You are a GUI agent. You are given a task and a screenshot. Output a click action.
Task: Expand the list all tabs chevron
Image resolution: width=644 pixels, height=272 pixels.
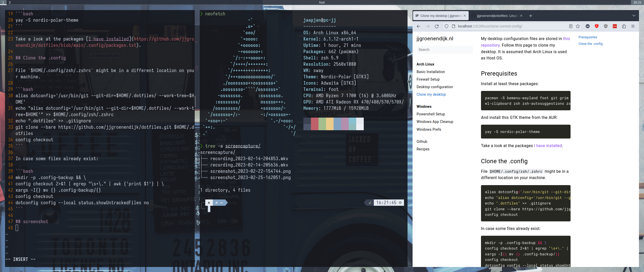click(634, 16)
